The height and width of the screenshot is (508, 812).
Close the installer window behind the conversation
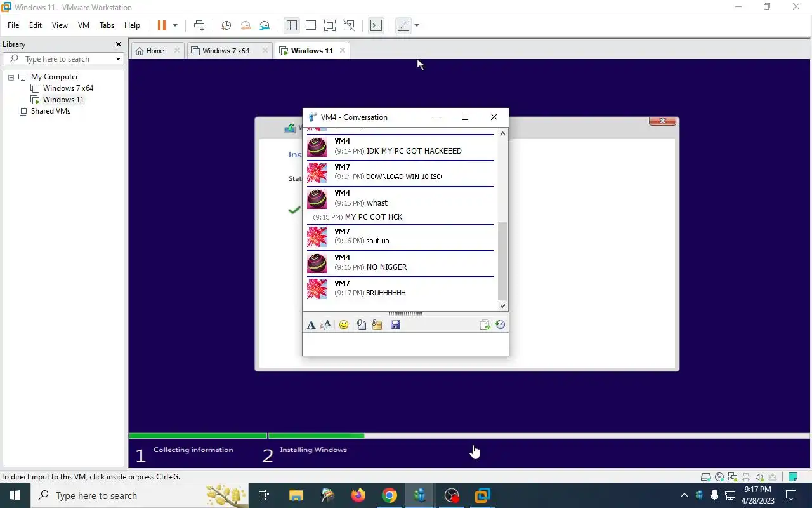(x=663, y=121)
